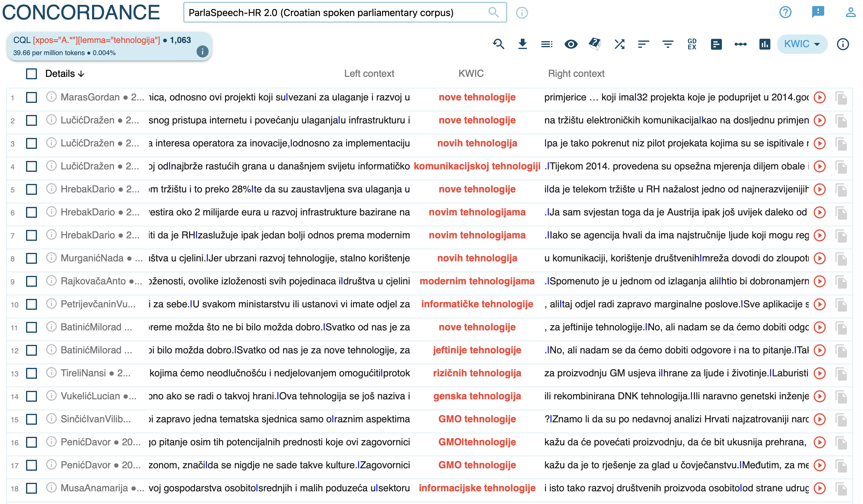Click the GDEX good examples icon
The width and height of the screenshot is (863, 504).
pos(692,44)
